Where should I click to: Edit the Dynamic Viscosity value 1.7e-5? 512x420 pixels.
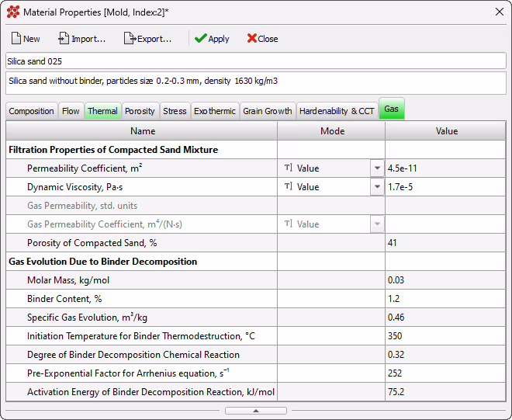coord(445,187)
